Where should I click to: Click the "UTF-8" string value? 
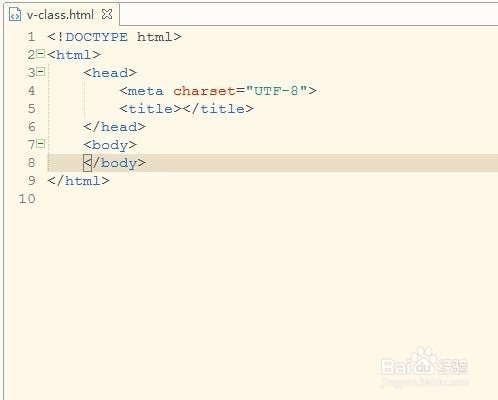point(276,91)
